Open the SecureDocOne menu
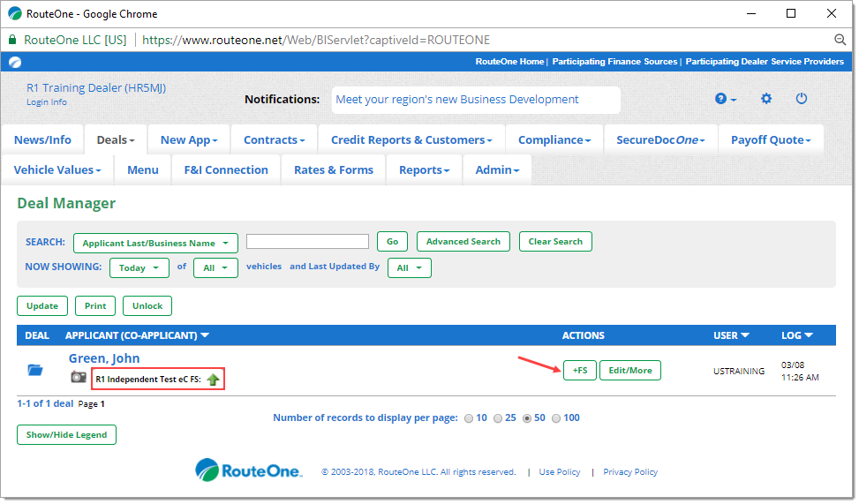 (x=660, y=139)
